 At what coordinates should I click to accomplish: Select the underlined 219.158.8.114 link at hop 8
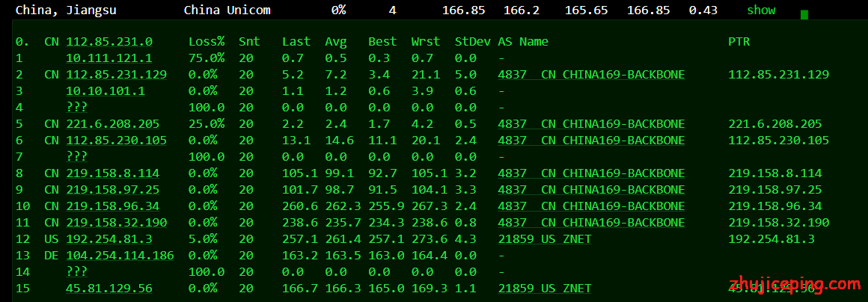112,173
